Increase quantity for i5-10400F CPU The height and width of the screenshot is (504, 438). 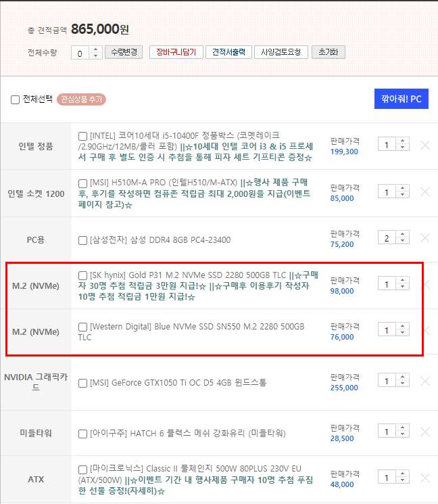pyautogui.click(x=402, y=141)
